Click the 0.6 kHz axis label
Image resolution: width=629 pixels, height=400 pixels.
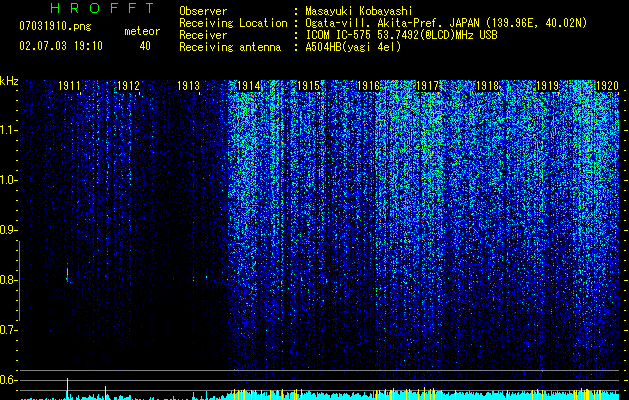pyautogui.click(x=8, y=380)
